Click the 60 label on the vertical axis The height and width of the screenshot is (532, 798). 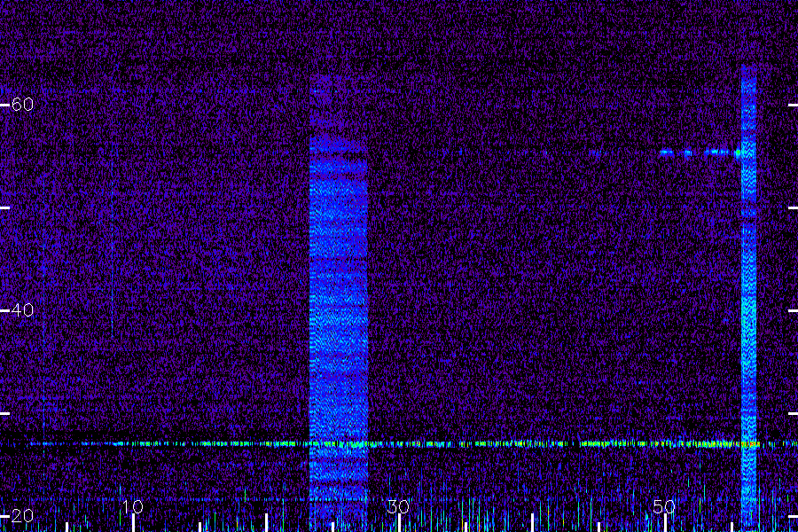(x=22, y=105)
